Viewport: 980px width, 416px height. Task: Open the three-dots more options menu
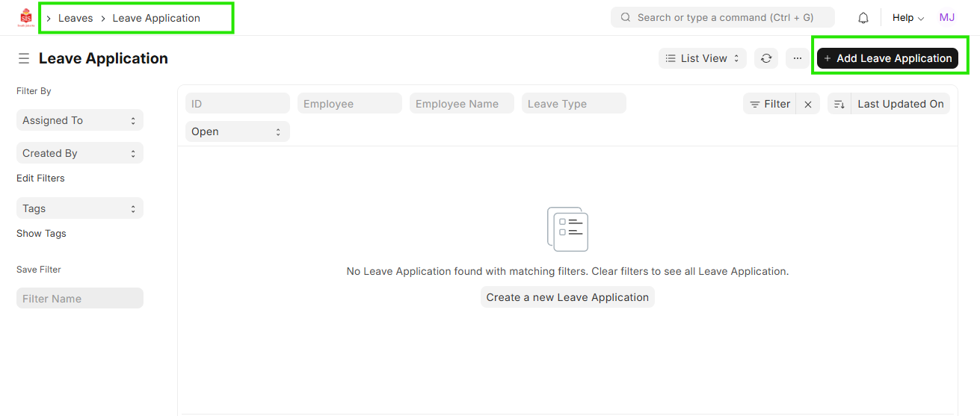[x=798, y=58]
